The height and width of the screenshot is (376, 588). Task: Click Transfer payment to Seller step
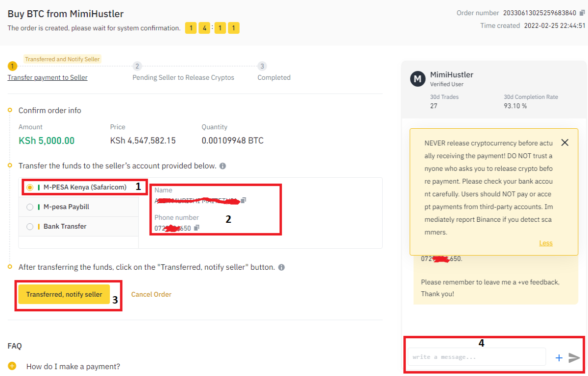pos(48,77)
